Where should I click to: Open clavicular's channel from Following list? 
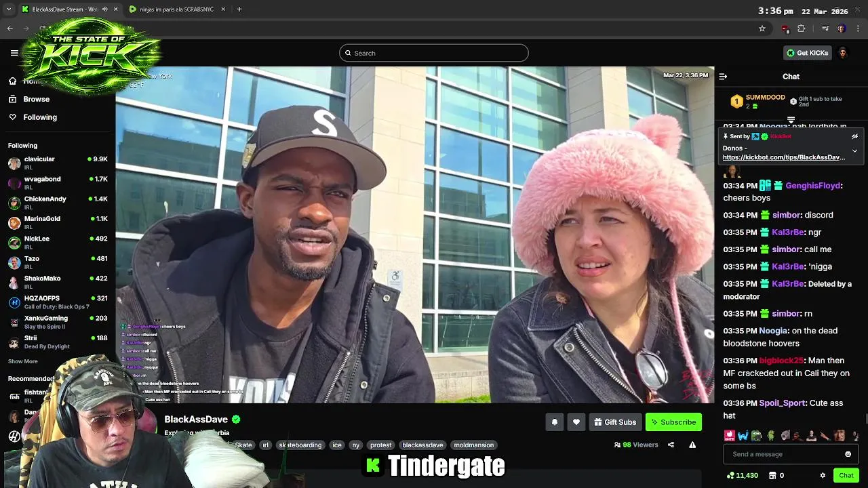point(58,163)
